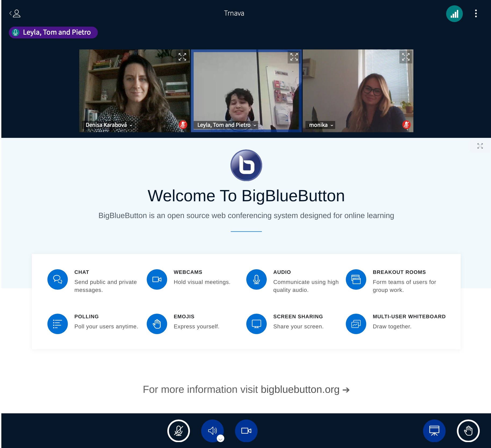Share your webcam using the camera button
Screen dimensions: 491x448
[246, 431]
